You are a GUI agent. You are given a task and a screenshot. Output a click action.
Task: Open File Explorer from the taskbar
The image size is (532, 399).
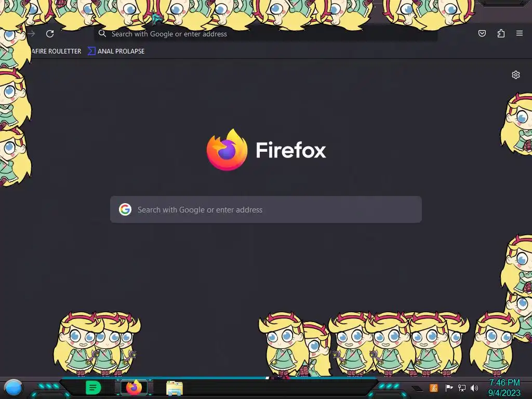pyautogui.click(x=175, y=388)
